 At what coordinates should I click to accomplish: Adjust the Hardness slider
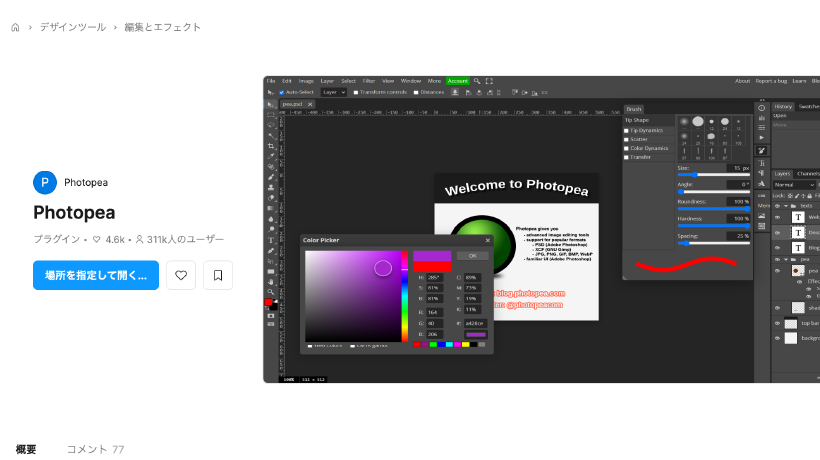click(713, 226)
